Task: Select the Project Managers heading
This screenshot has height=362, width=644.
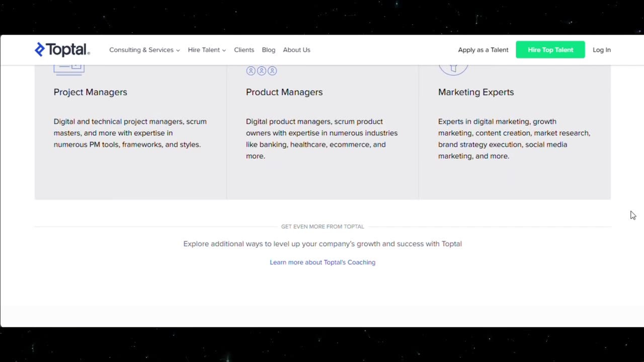Action: (91, 92)
